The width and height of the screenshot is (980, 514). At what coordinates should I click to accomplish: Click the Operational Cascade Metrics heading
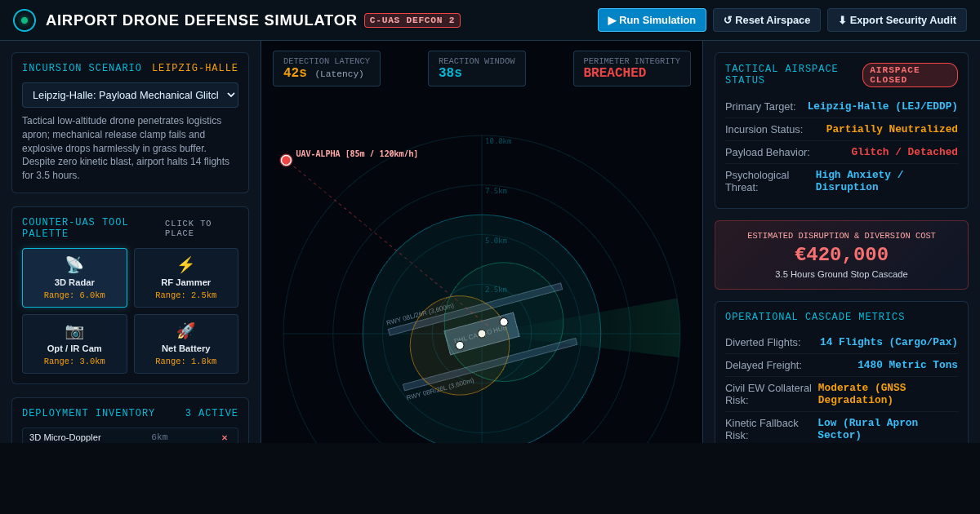815,317
